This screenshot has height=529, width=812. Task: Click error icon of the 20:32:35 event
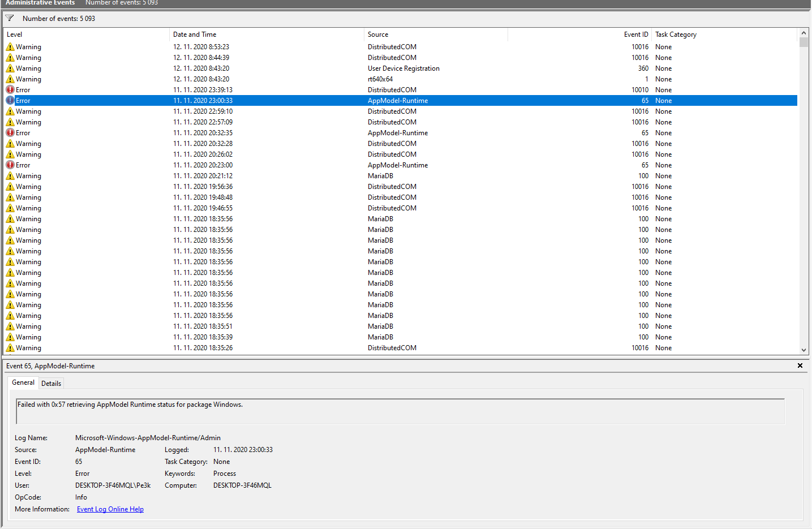10,133
